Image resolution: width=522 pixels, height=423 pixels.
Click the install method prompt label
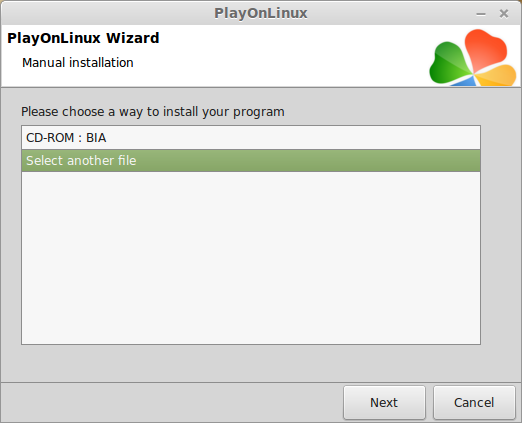153,112
